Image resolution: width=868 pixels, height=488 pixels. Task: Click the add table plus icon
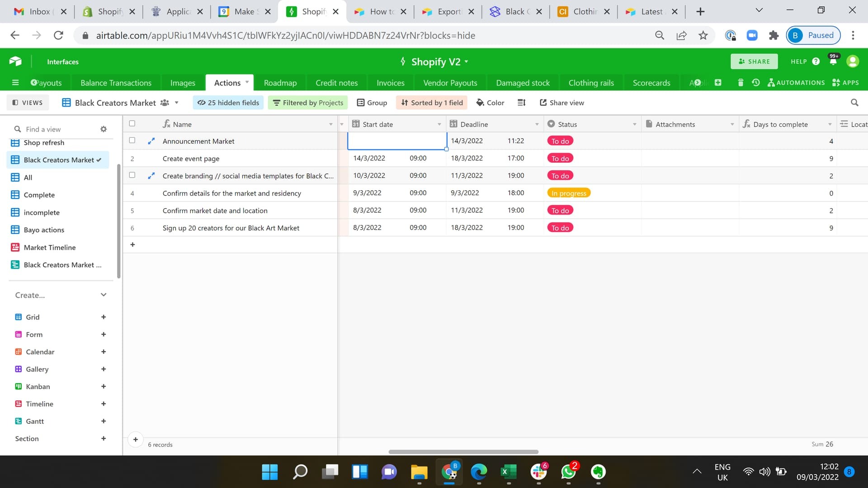718,82
